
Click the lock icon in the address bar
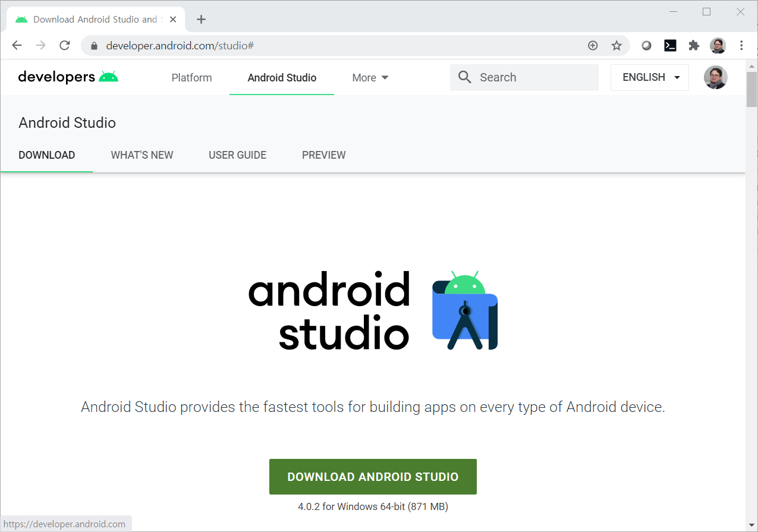click(93, 46)
